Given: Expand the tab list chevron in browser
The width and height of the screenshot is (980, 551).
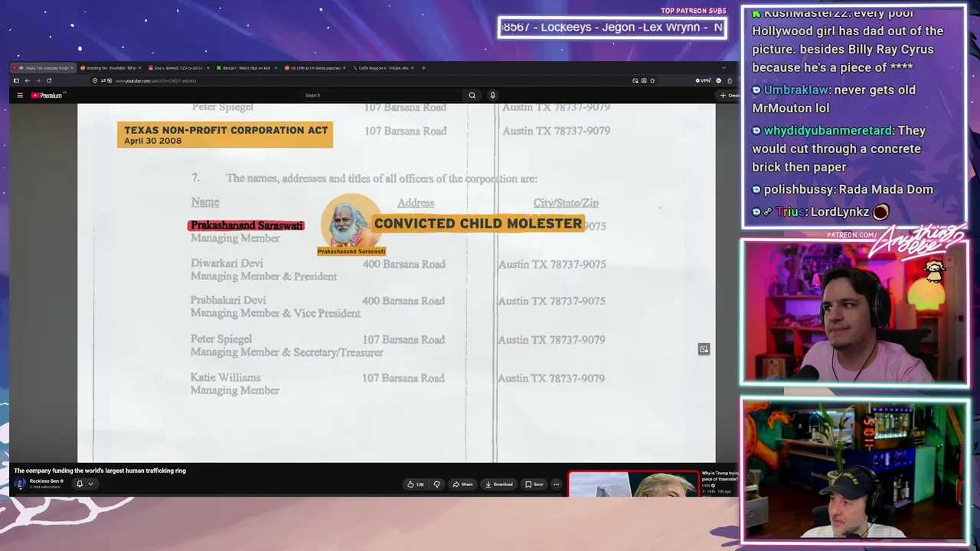Looking at the screenshot, I should click(724, 68).
